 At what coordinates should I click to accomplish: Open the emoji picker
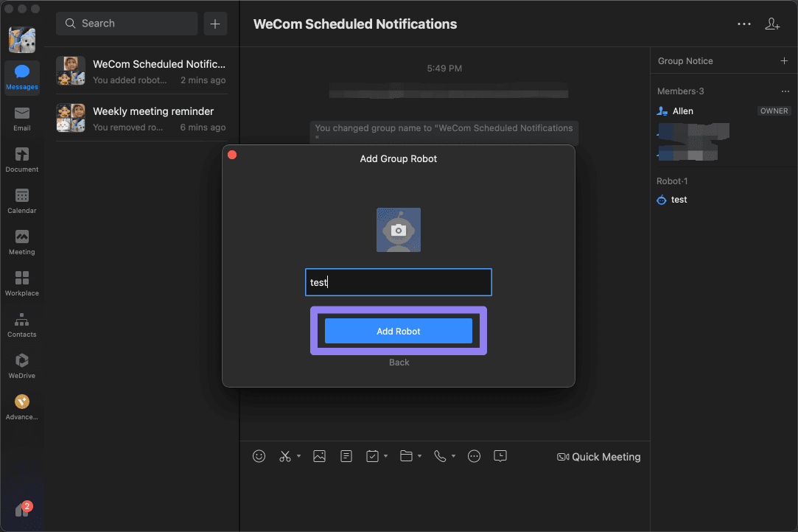[259, 456]
